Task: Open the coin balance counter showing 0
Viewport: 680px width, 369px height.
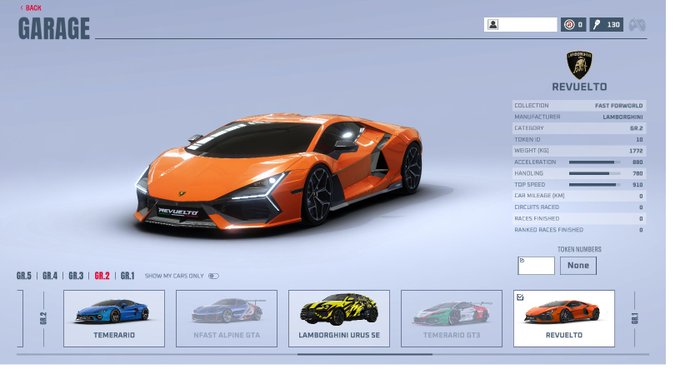Action: coord(573,25)
